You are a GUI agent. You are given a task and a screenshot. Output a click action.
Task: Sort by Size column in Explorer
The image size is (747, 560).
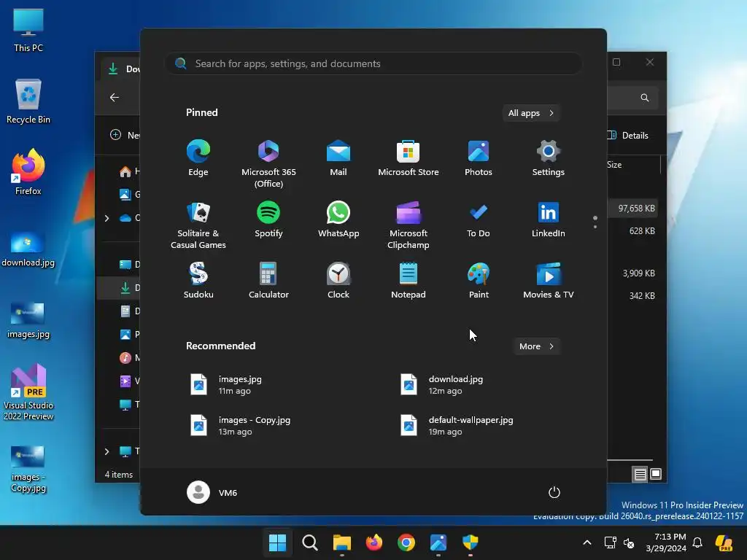click(614, 165)
